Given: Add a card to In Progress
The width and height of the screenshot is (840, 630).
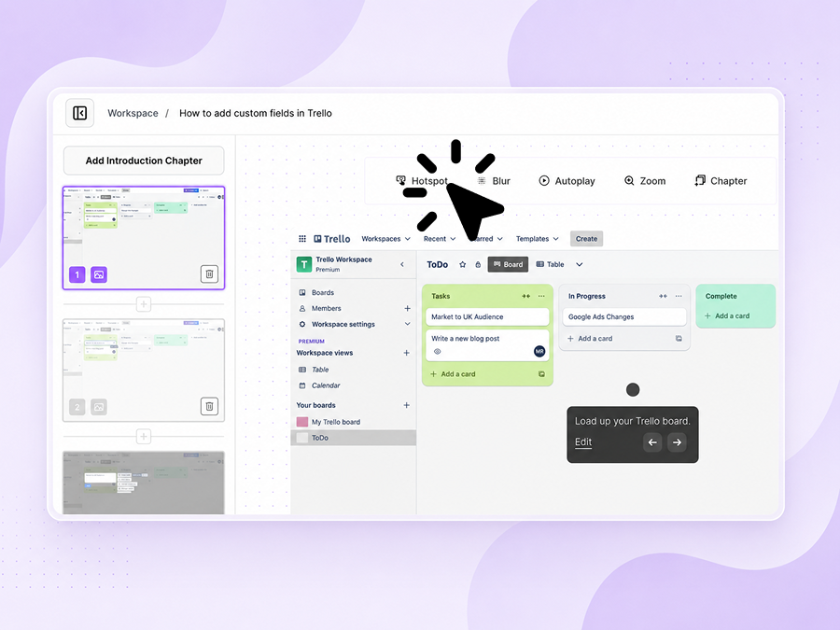Looking at the screenshot, I should click(590, 339).
